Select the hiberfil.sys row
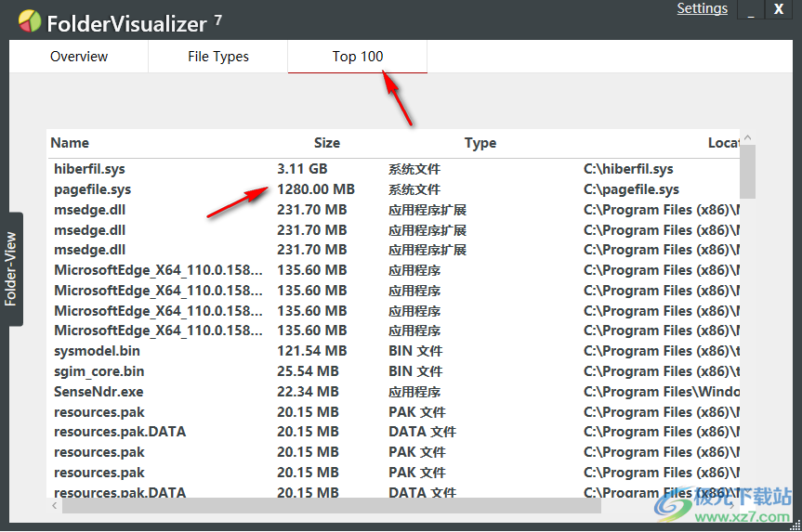The width and height of the screenshot is (802, 532). (x=89, y=169)
